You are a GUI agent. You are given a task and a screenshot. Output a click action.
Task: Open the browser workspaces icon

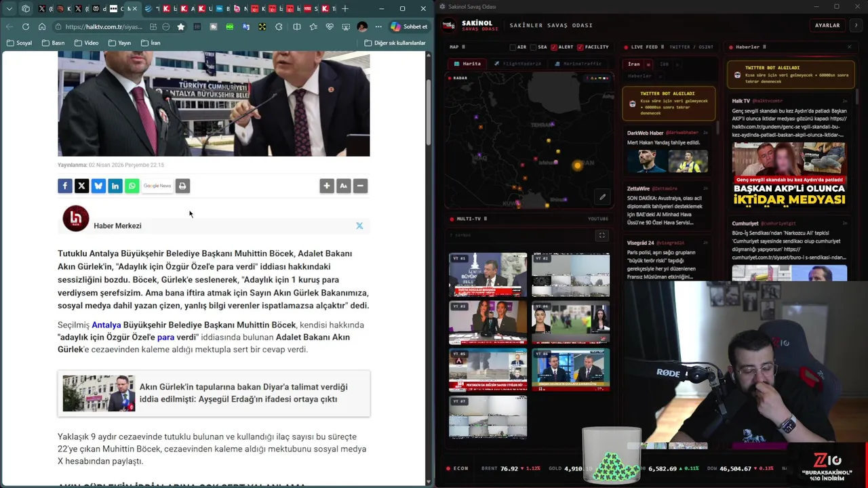click(x=26, y=8)
